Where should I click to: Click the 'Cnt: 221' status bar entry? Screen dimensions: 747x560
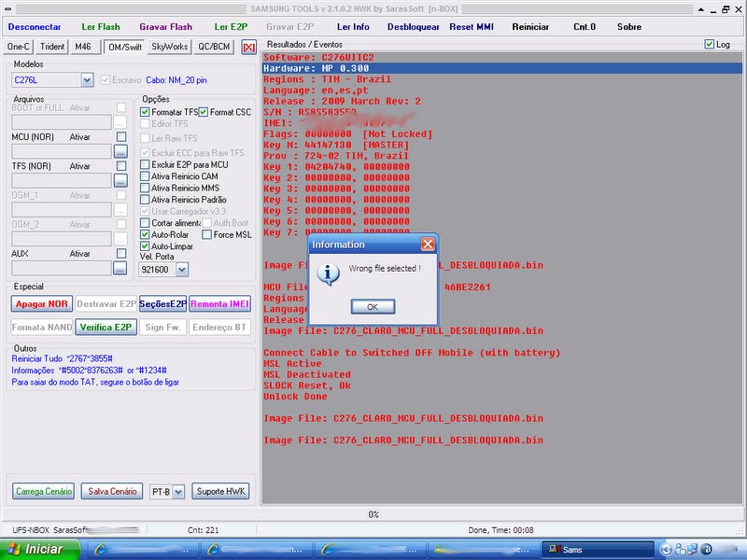203,530
